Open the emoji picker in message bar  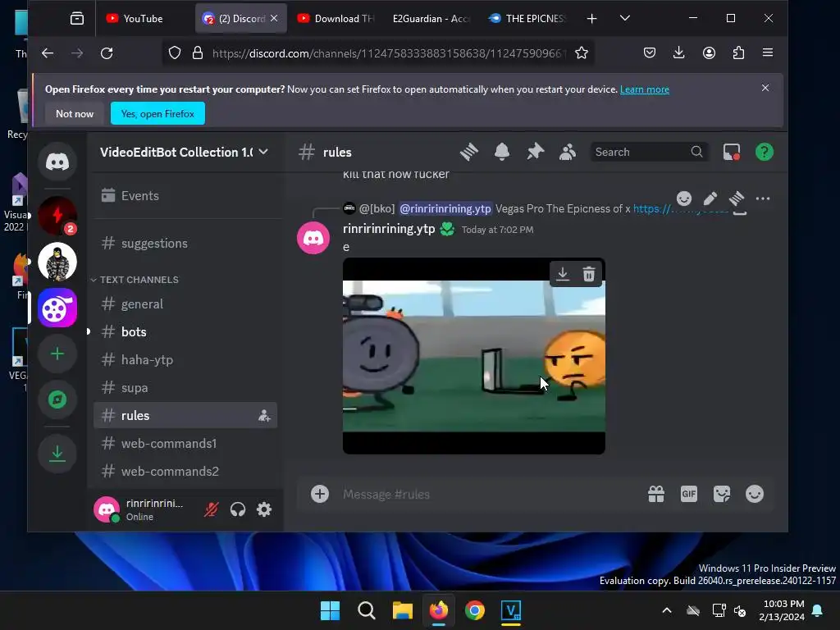click(755, 494)
